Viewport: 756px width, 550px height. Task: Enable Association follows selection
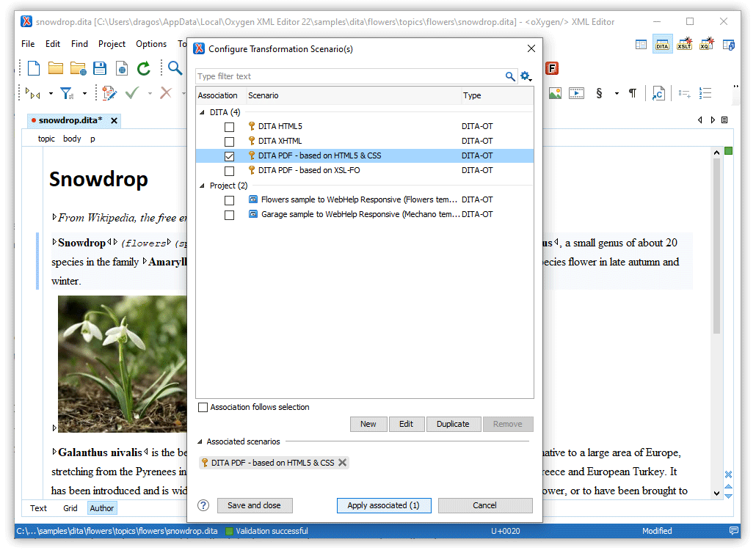pos(203,408)
